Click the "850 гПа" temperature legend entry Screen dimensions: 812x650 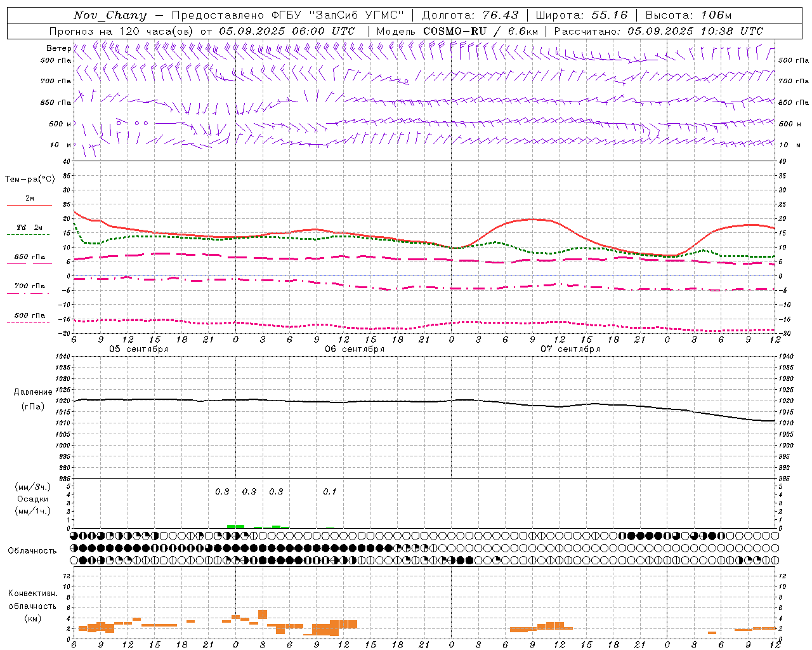click(29, 257)
